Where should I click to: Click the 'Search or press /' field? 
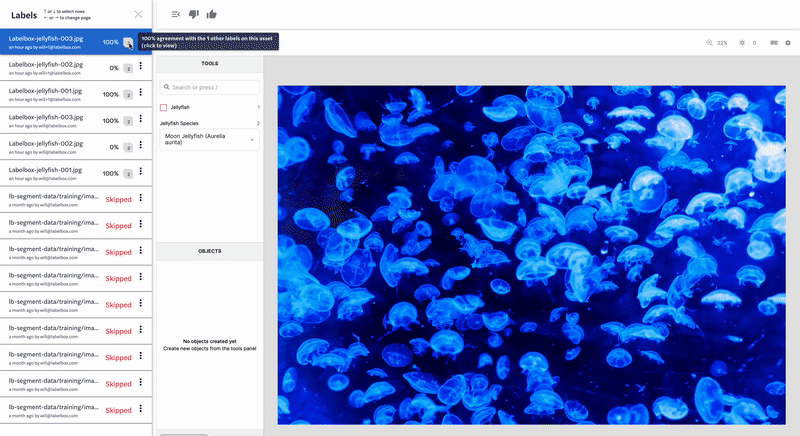click(210, 87)
